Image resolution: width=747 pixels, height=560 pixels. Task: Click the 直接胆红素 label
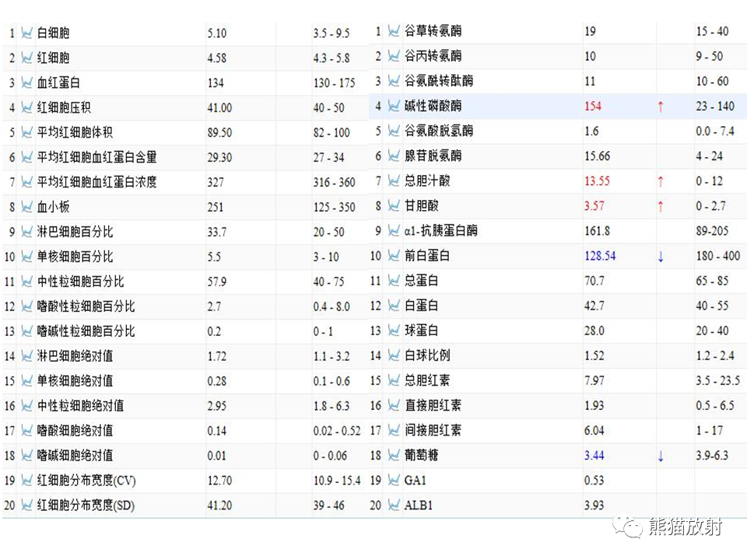(433, 405)
